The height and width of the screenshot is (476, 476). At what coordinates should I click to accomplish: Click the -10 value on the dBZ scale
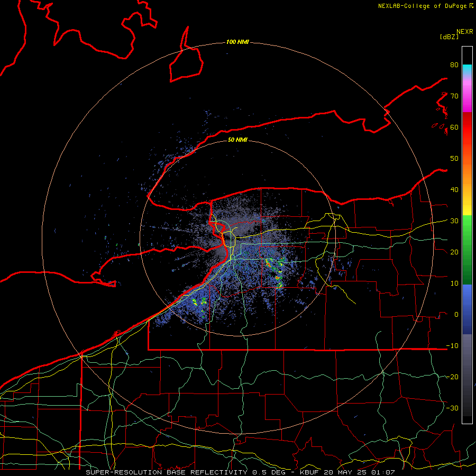[452, 346]
